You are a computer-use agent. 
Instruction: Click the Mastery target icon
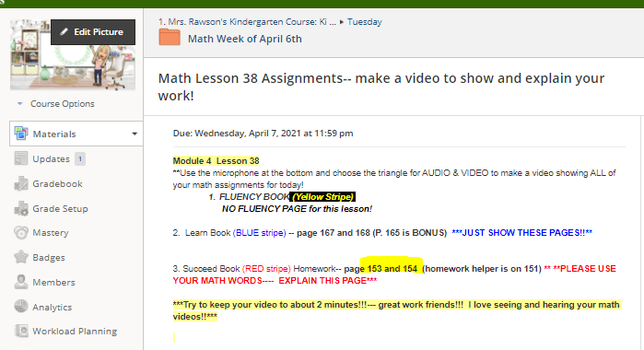[21, 232]
